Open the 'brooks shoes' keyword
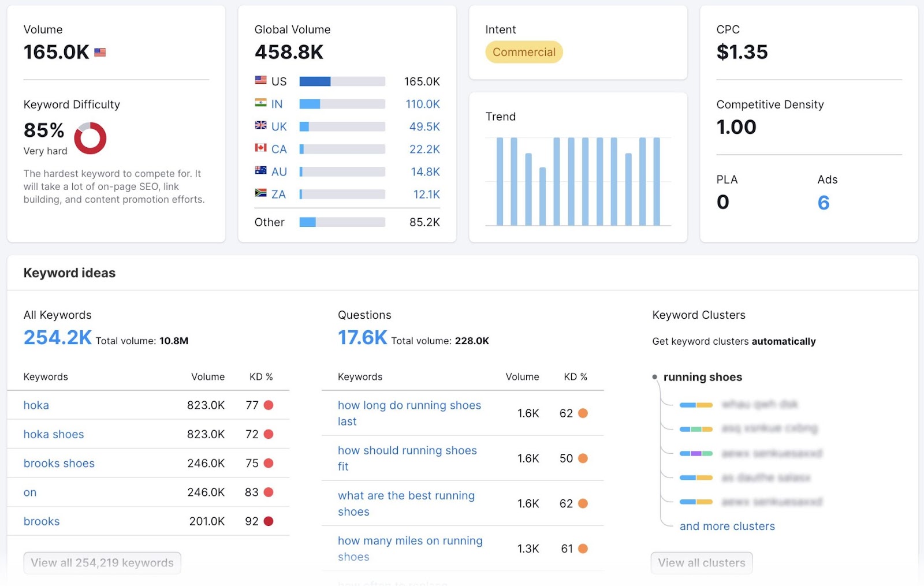Screen dimensions: 924x586 coord(59,463)
